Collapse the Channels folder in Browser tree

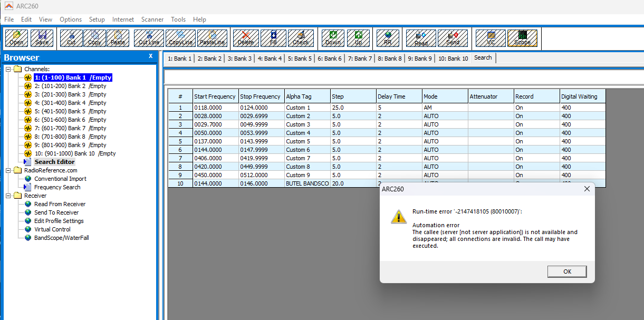[8, 69]
